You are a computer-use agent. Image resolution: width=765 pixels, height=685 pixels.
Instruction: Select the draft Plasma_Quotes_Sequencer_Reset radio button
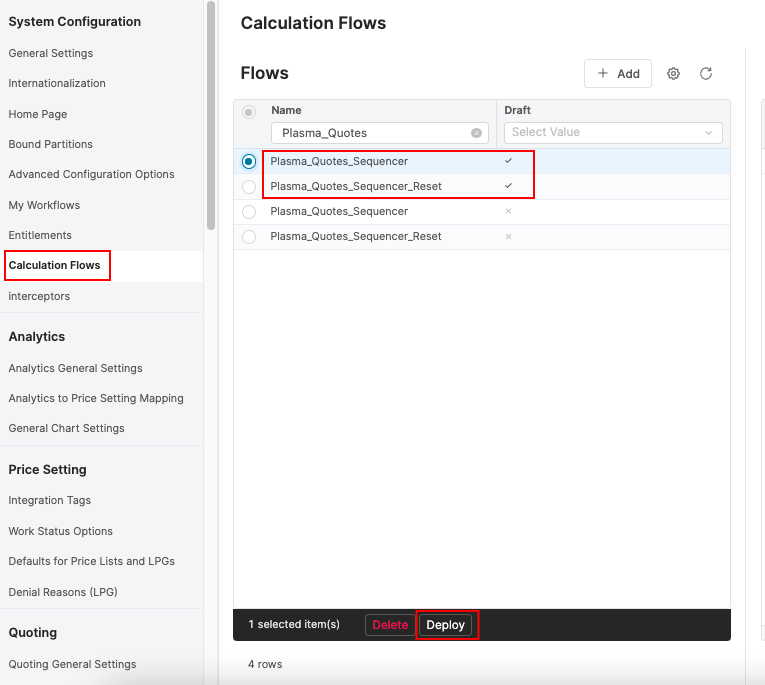point(249,187)
